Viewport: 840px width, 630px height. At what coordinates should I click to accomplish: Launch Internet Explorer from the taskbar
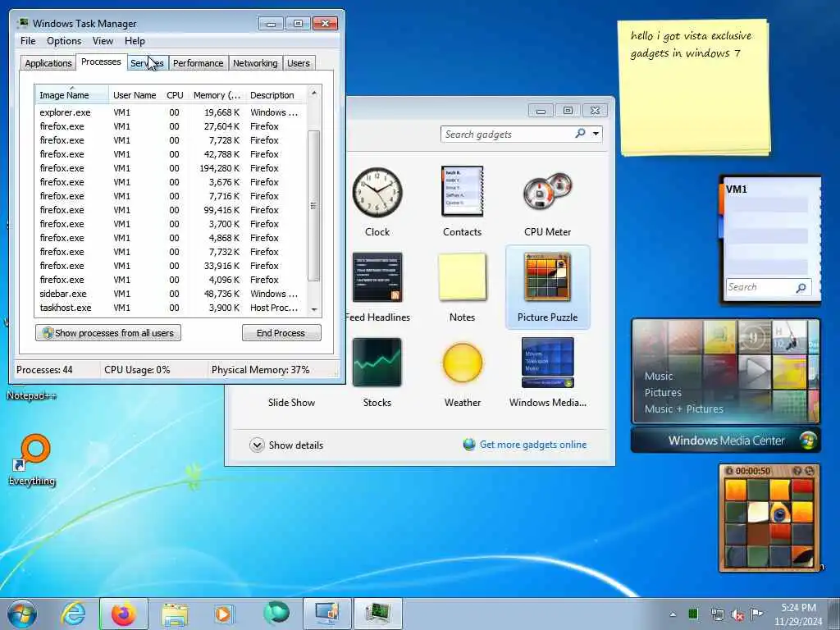pos(73,614)
